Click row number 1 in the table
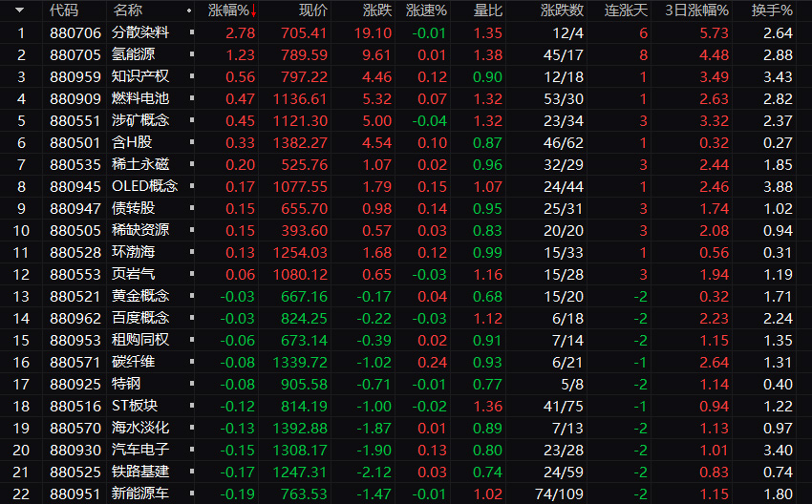 [x=21, y=32]
